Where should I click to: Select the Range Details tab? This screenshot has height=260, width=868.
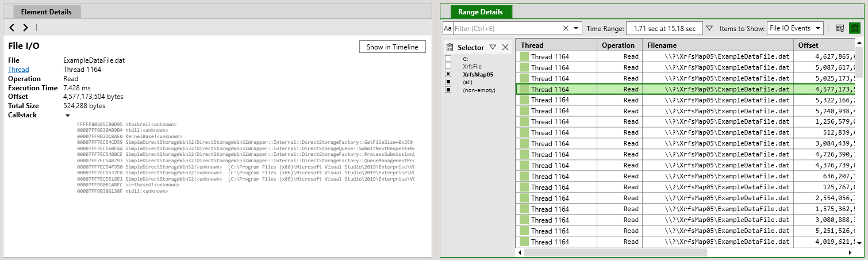pos(481,12)
